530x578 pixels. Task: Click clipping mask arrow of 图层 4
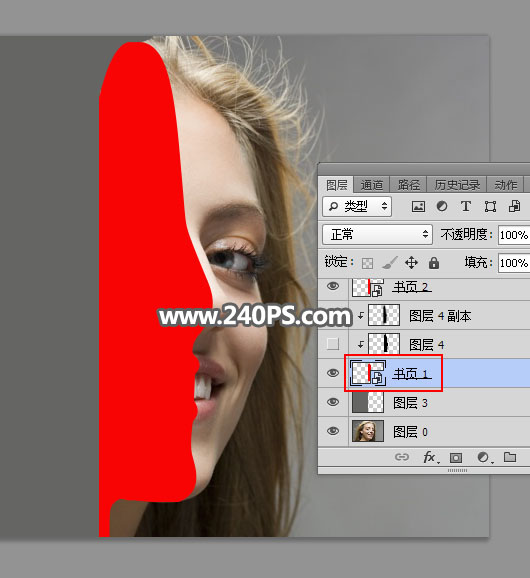pyautogui.click(x=361, y=344)
